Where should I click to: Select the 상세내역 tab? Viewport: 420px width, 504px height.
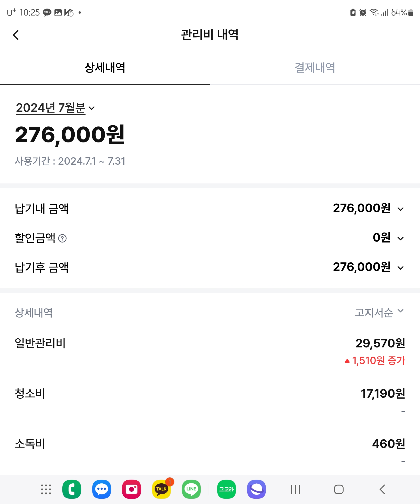(105, 68)
